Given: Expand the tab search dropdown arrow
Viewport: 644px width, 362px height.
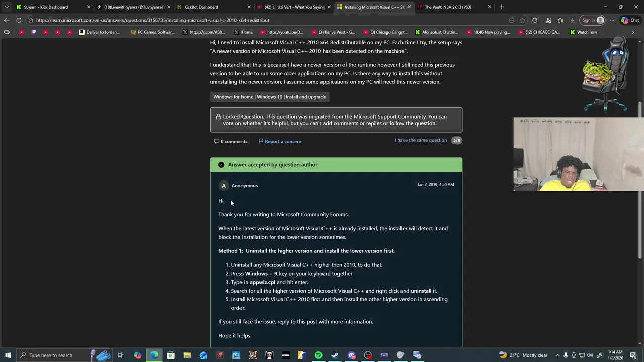Looking at the screenshot, I should click(6, 7).
